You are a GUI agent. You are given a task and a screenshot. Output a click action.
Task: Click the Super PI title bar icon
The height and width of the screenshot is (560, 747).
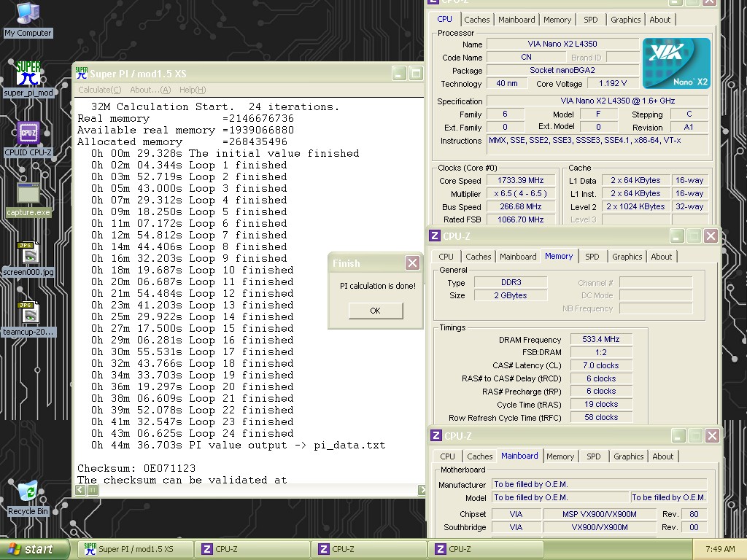coord(82,74)
